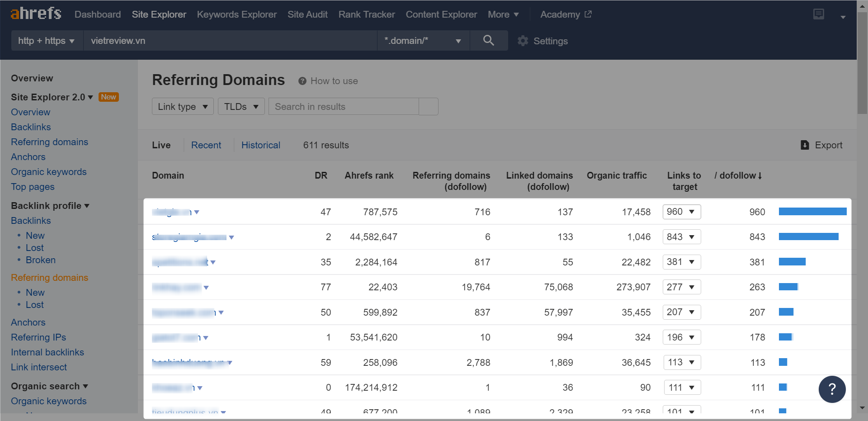
Task: Click the How to use help icon
Action: [x=302, y=81]
